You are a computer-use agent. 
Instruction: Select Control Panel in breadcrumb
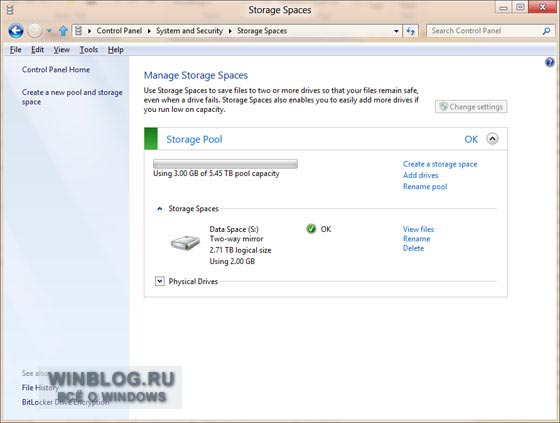[x=119, y=31]
